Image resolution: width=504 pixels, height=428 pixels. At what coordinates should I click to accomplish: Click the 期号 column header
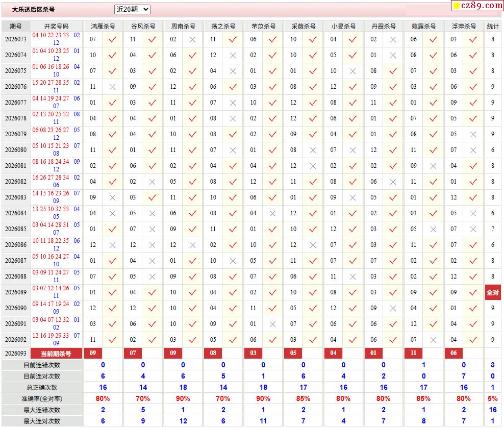point(16,27)
